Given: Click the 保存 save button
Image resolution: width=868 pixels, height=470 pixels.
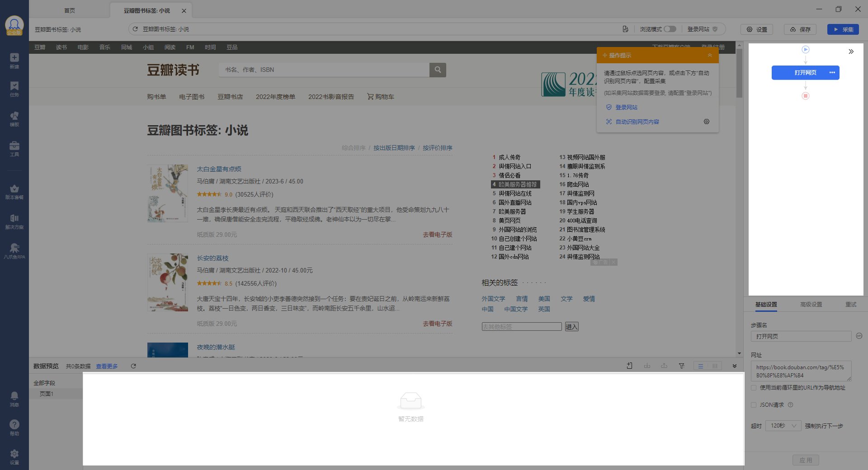Looking at the screenshot, I should (x=800, y=29).
